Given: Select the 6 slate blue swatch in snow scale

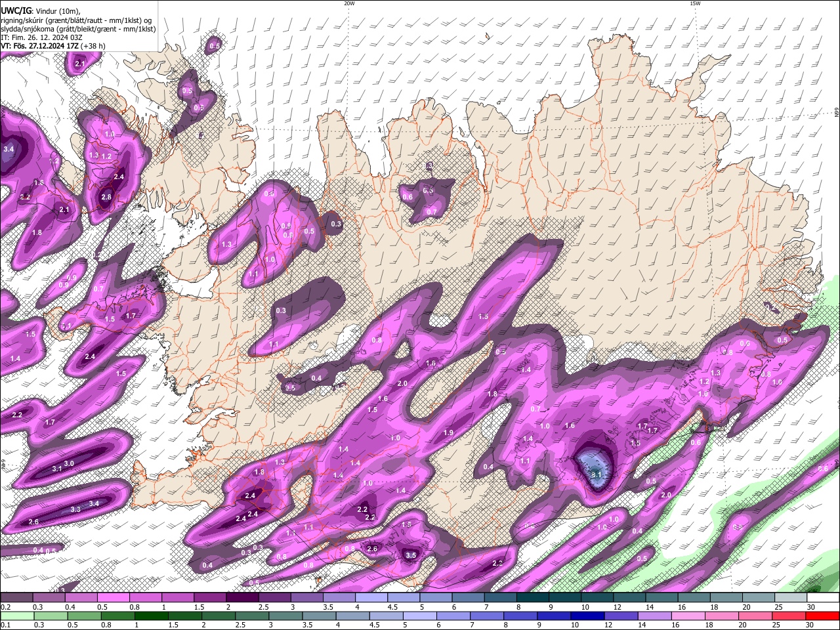Looking at the screenshot, I should [x=468, y=597].
